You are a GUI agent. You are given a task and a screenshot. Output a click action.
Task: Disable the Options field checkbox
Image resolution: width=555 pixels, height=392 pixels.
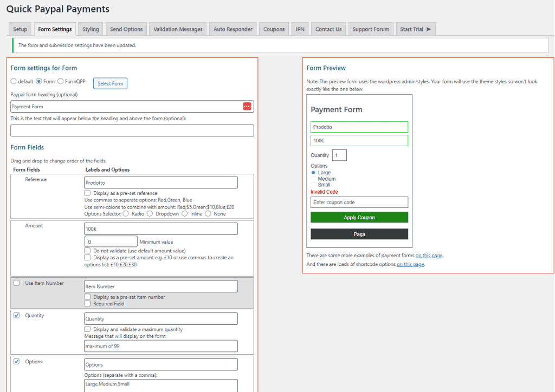click(16, 361)
